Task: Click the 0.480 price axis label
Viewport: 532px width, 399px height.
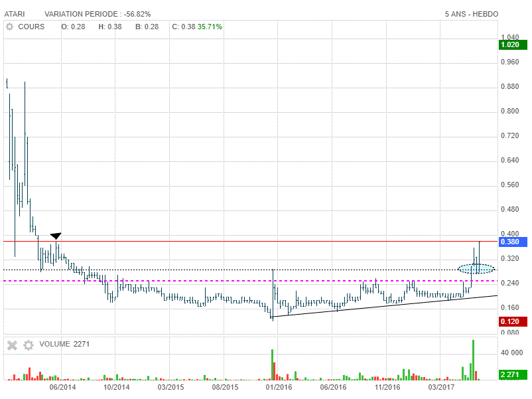Action: [x=510, y=210]
